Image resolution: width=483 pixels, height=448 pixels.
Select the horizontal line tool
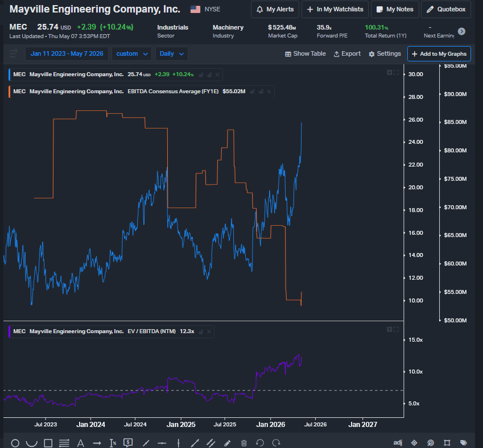pyautogui.click(x=162, y=443)
